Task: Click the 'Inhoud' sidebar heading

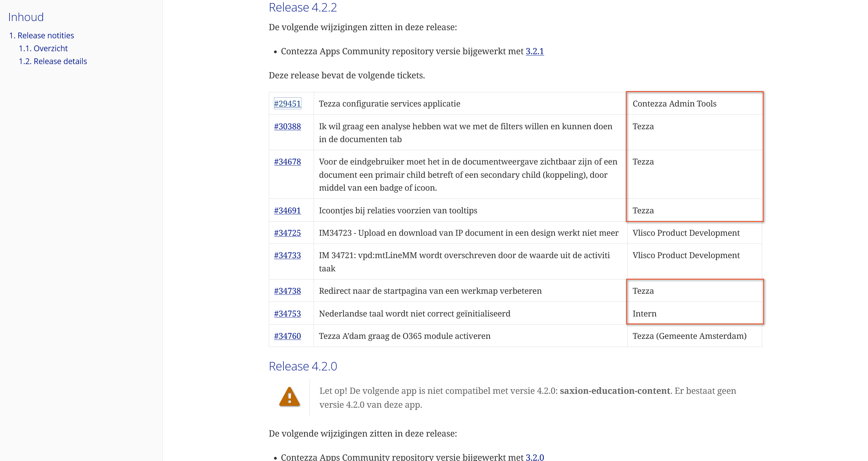Action: point(26,17)
